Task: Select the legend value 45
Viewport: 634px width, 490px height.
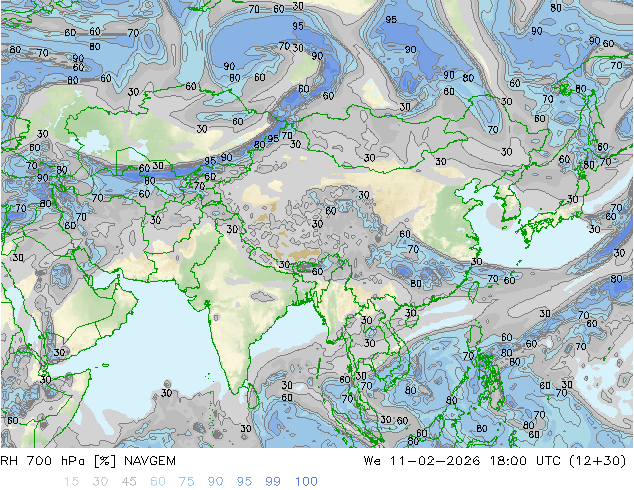Action: click(129, 482)
